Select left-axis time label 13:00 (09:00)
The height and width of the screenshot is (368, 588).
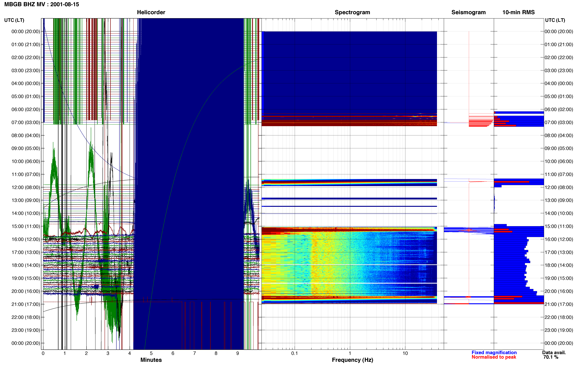[x=26, y=200]
